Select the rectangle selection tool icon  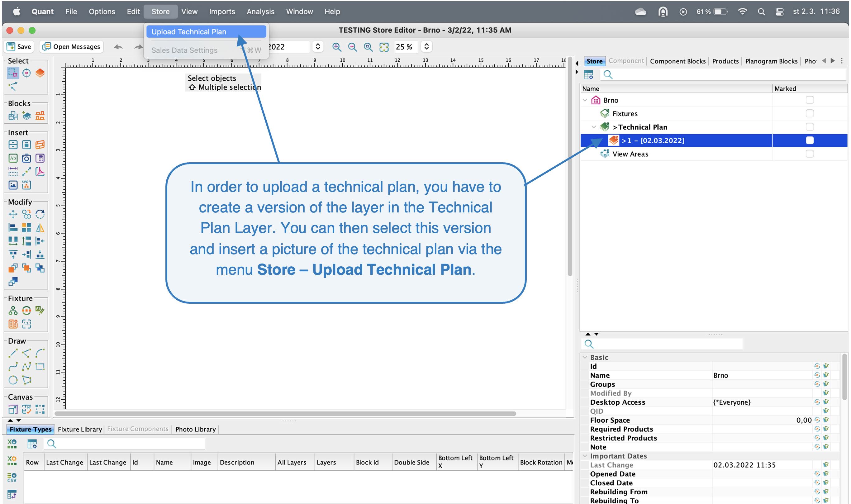click(12, 73)
